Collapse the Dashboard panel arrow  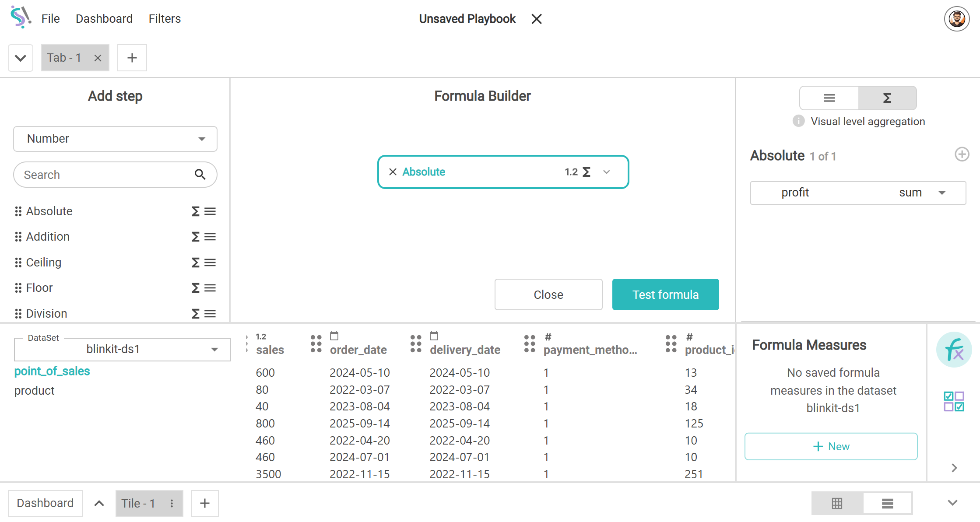[99, 503]
